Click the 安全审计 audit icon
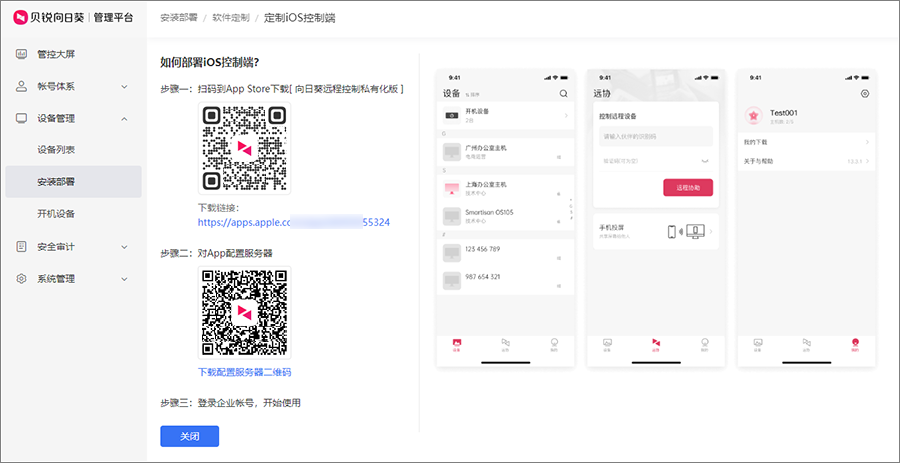Viewport: 900px width, 463px height. 21,247
